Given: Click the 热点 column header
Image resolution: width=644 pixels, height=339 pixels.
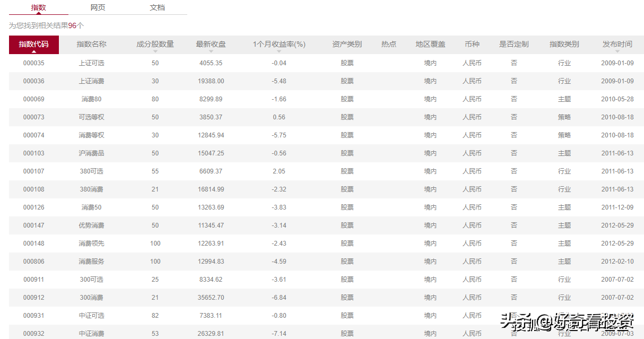Looking at the screenshot, I should (x=388, y=44).
